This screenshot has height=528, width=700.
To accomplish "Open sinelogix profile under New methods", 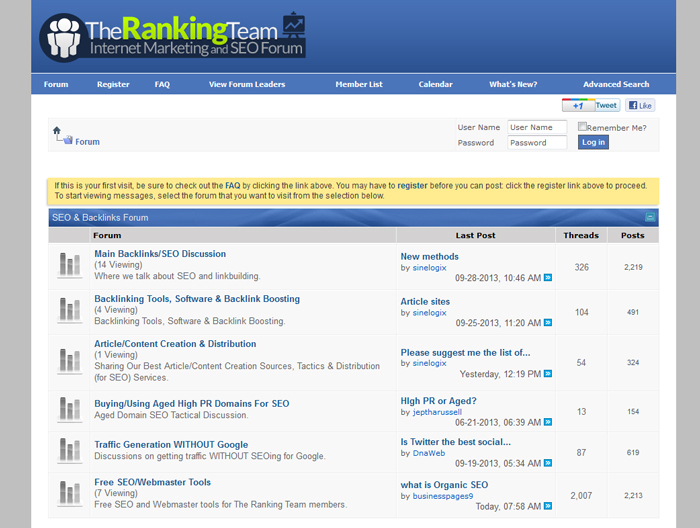I will [x=429, y=267].
